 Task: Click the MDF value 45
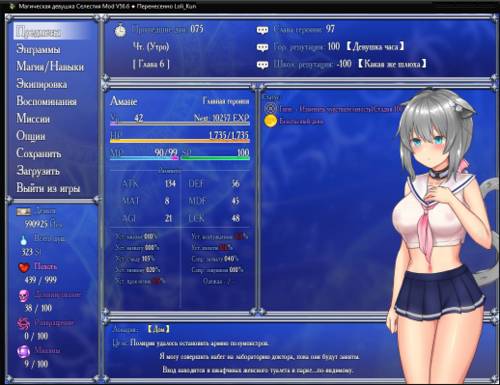(x=235, y=201)
